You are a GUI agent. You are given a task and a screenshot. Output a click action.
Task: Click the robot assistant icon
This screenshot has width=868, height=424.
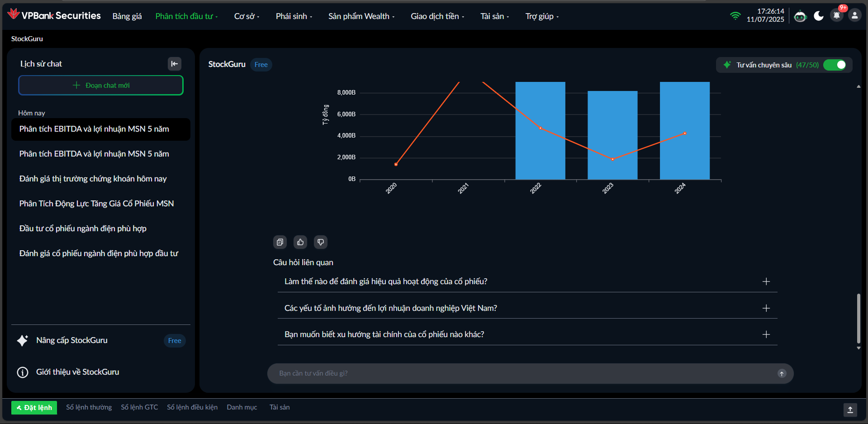(800, 16)
